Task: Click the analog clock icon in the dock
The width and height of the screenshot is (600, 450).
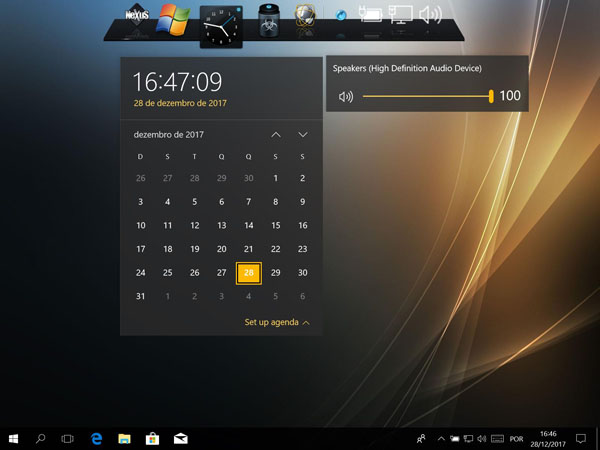Action: pyautogui.click(x=221, y=26)
